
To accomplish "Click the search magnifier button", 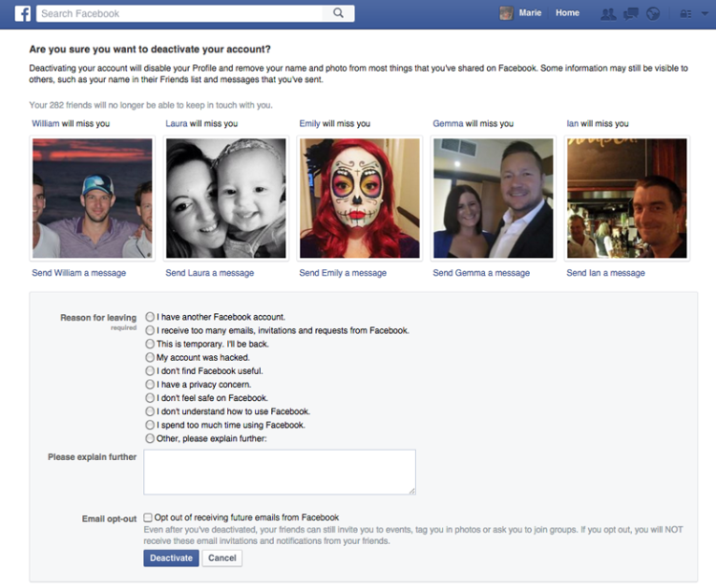I will click(338, 13).
